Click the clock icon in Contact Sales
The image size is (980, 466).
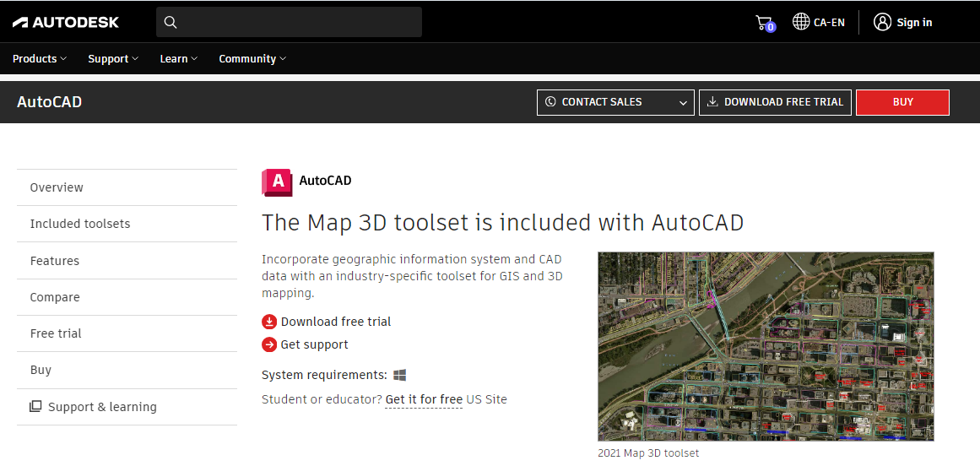click(x=550, y=102)
